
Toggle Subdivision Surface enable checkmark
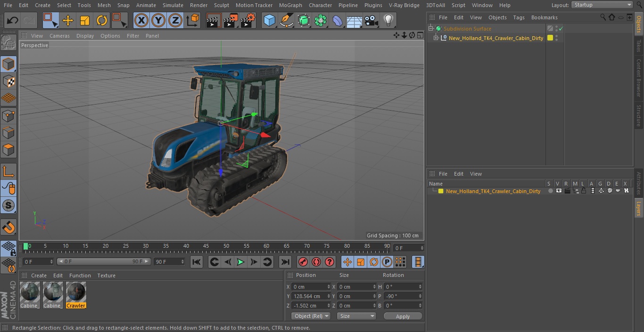pos(561,29)
